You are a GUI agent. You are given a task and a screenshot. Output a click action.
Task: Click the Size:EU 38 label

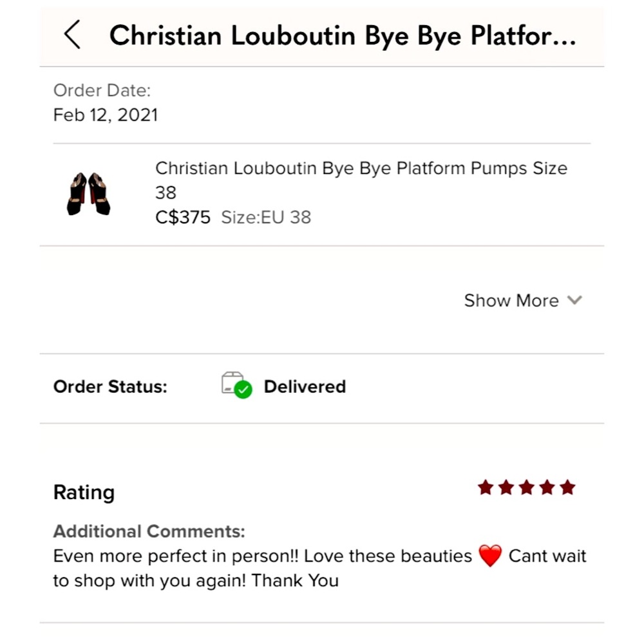pyautogui.click(x=266, y=218)
